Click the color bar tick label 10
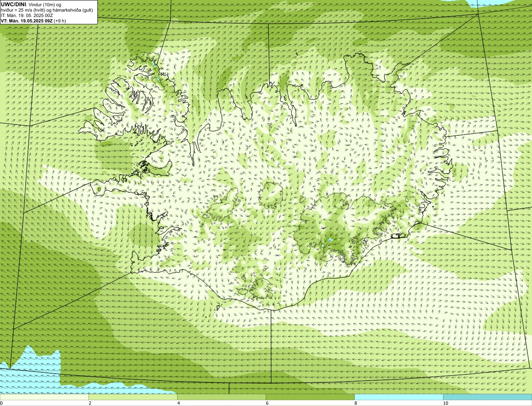The width and height of the screenshot is (532, 406). pos(445,403)
